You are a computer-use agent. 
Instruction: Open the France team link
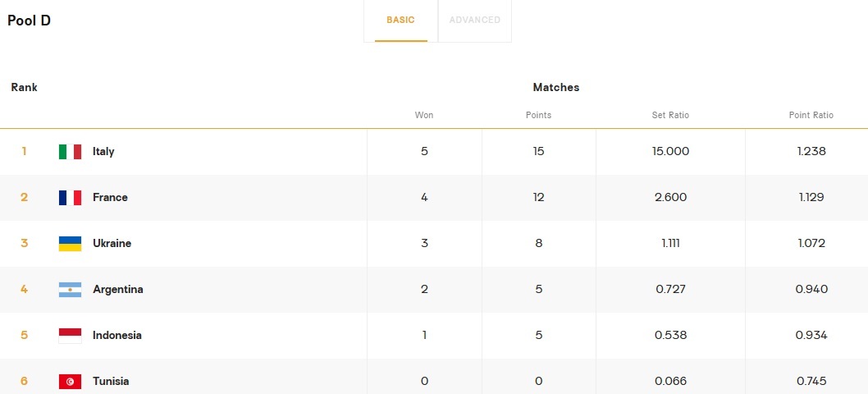coord(110,198)
